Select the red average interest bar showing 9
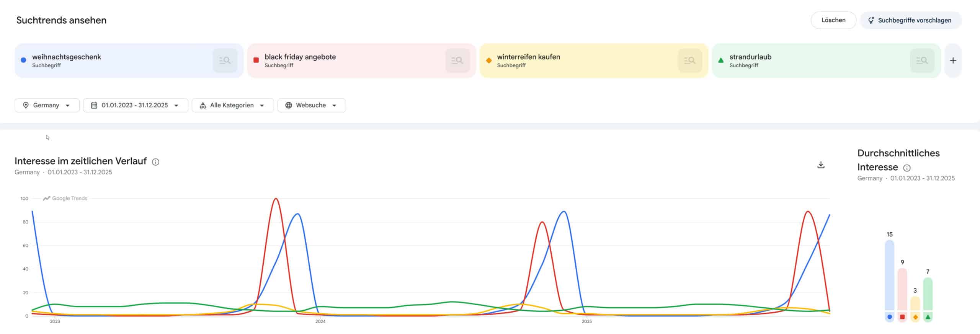This screenshot has height=334, width=980. click(902, 289)
